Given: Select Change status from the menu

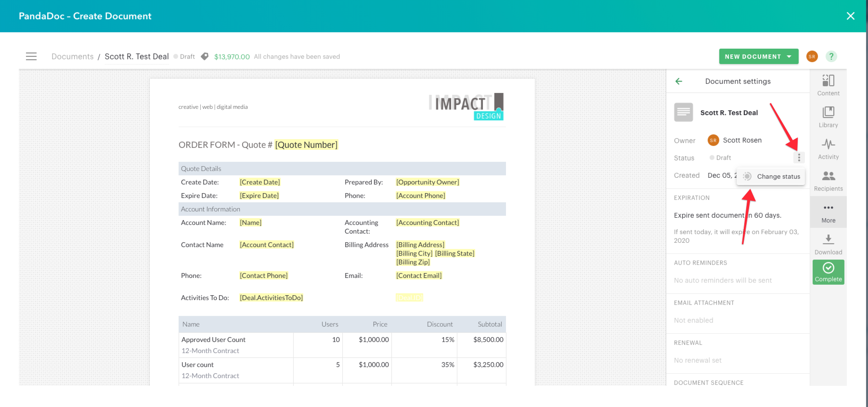Looking at the screenshot, I should [771, 176].
